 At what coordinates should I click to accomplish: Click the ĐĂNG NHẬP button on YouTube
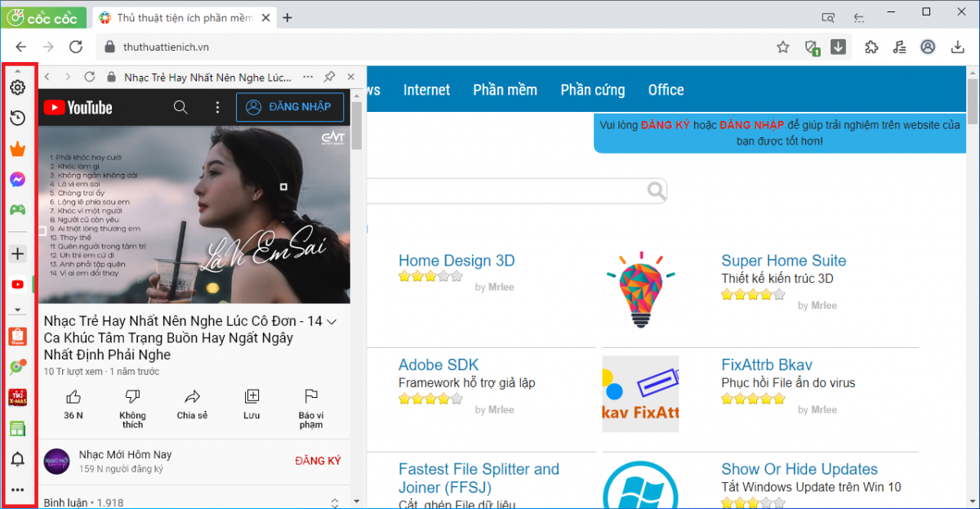pos(289,107)
